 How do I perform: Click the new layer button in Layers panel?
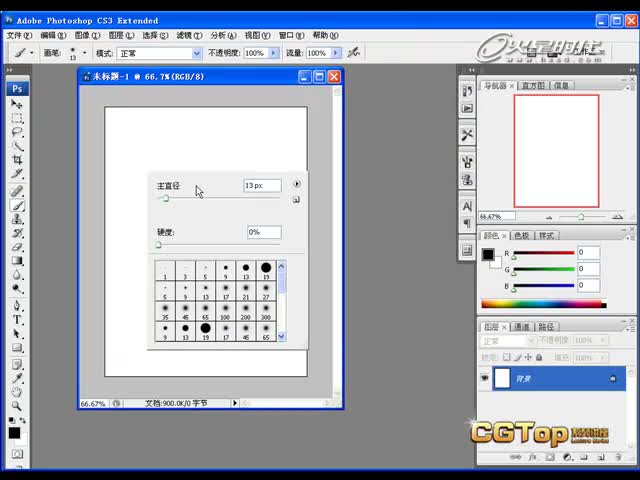pos(601,457)
